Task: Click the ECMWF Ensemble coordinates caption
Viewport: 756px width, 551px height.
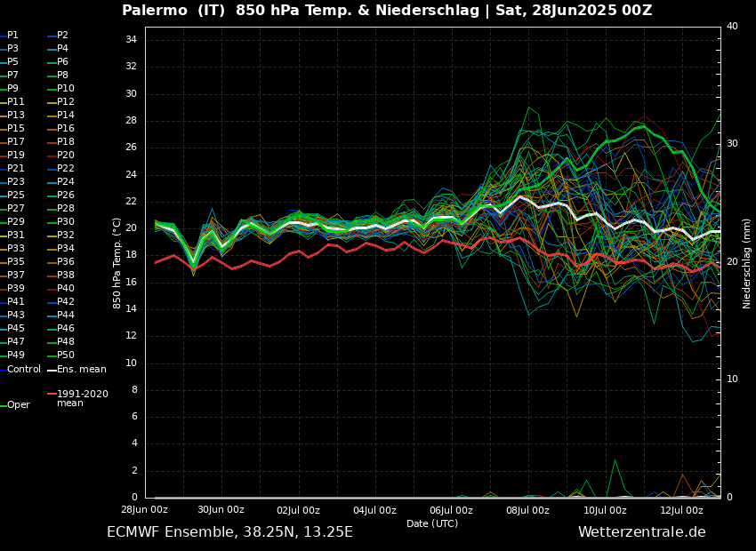Action: coord(229,532)
